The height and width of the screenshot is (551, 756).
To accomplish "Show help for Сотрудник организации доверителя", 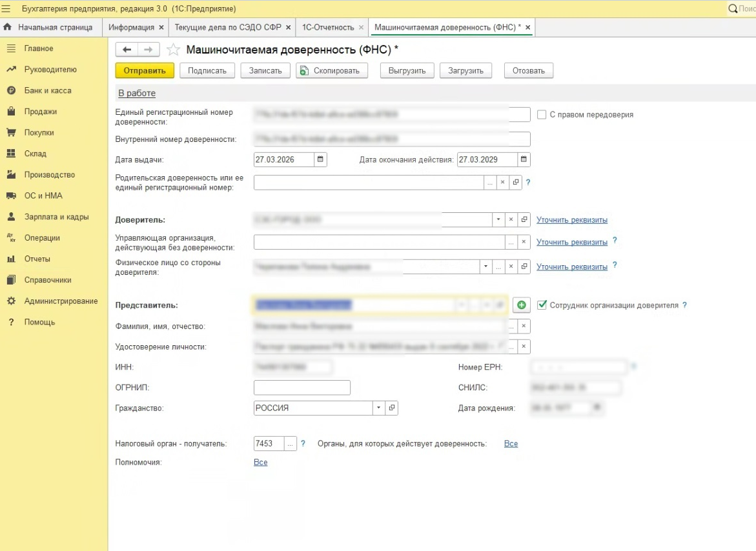I will 684,305.
